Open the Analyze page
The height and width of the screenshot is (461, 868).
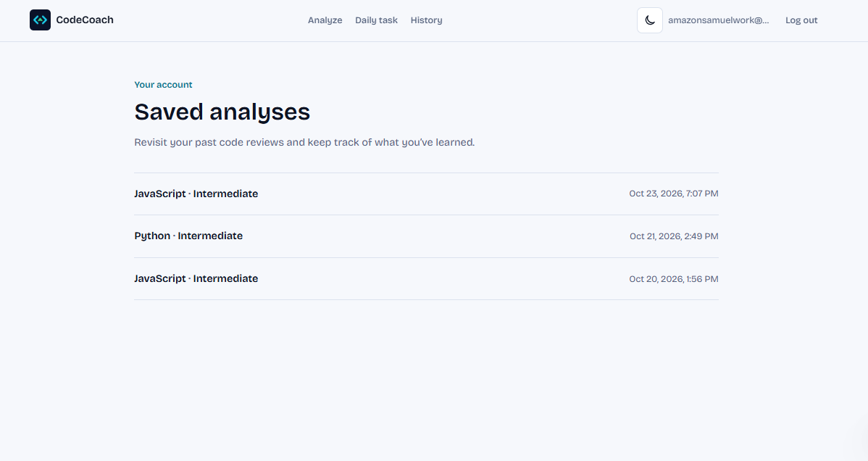click(x=325, y=20)
